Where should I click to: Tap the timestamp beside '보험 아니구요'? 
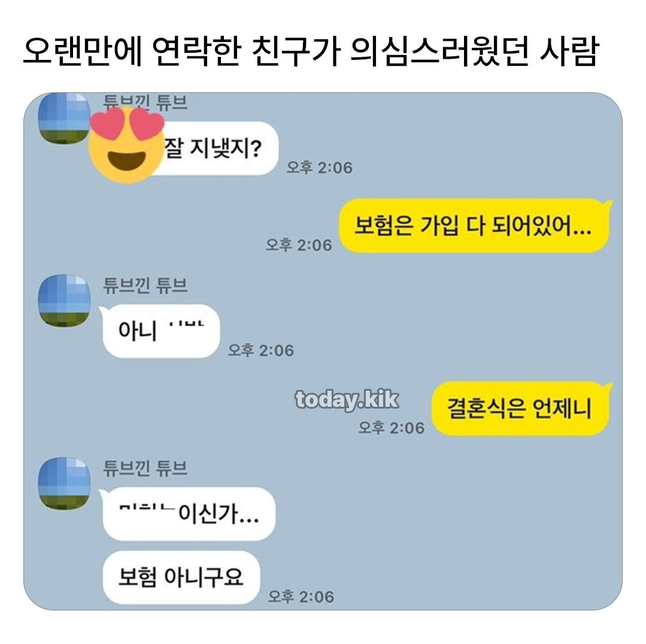[301, 597]
